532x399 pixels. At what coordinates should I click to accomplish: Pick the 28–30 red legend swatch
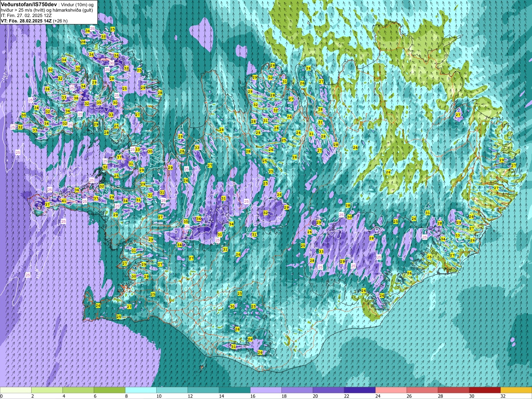click(453, 390)
